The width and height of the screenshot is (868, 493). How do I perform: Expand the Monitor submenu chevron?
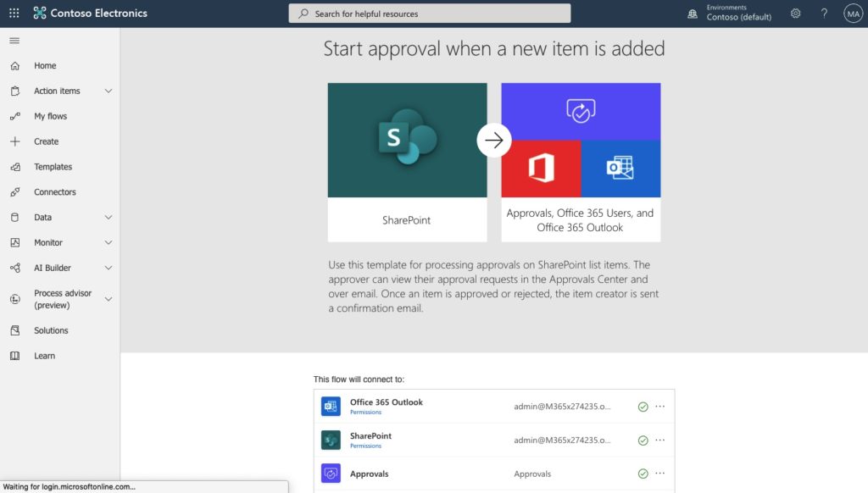tap(108, 242)
